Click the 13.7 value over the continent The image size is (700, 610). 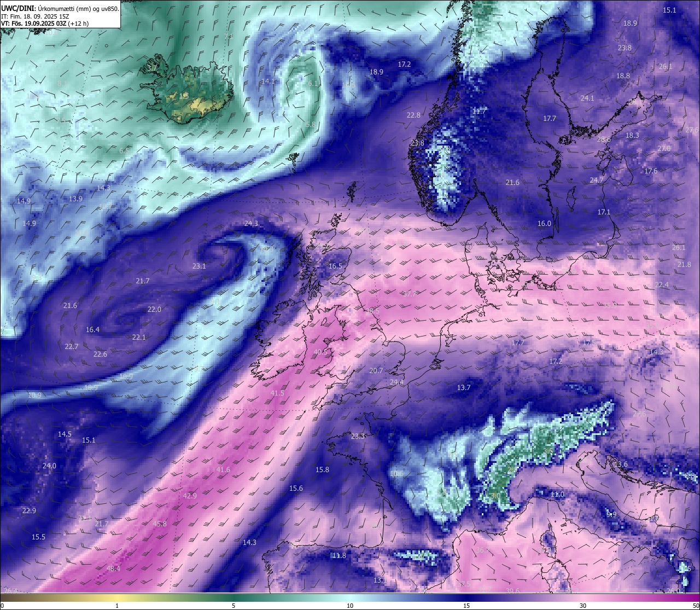[463, 387]
